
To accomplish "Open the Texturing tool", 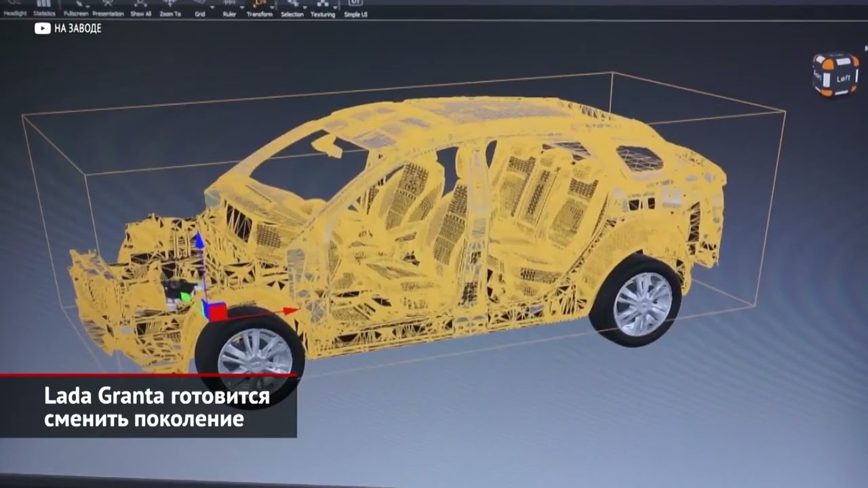I will click(x=322, y=8).
